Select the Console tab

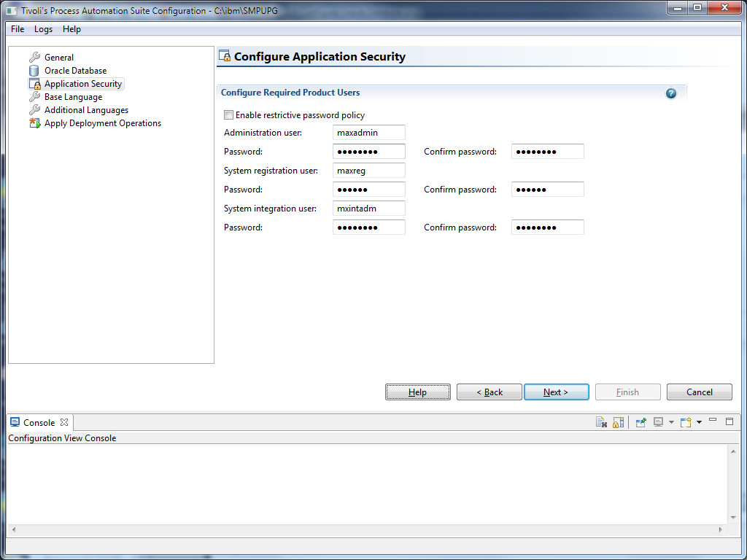tap(39, 422)
